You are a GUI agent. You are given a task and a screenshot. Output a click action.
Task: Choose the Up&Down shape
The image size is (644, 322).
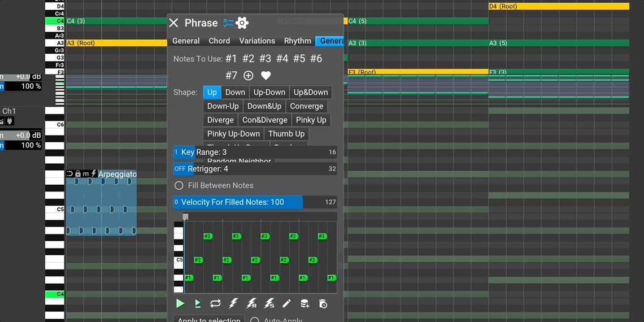(x=311, y=93)
